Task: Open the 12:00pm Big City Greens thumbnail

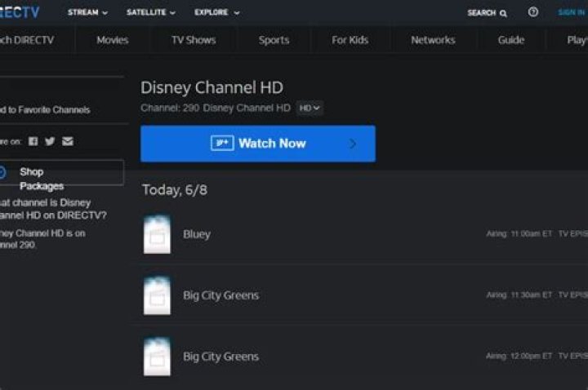Action: 157,357
